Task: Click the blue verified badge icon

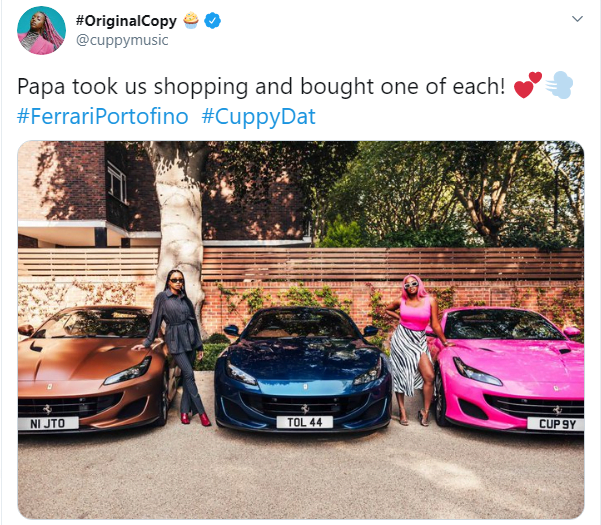Action: (x=212, y=21)
